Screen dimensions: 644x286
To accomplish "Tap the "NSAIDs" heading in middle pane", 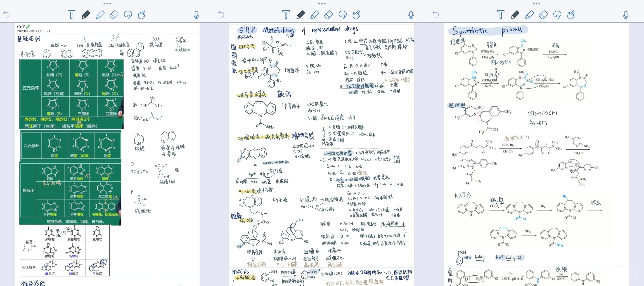I will click(240, 272).
